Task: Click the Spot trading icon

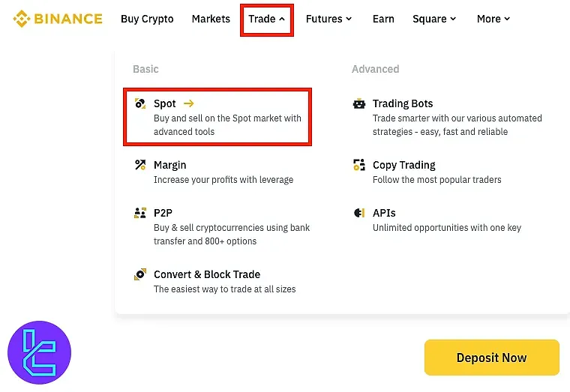Action: [x=139, y=104]
